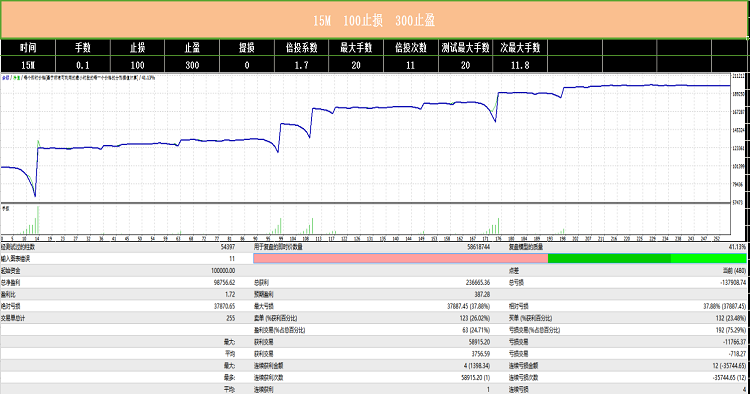Click the 复盘模型的质量 label

click(526, 247)
